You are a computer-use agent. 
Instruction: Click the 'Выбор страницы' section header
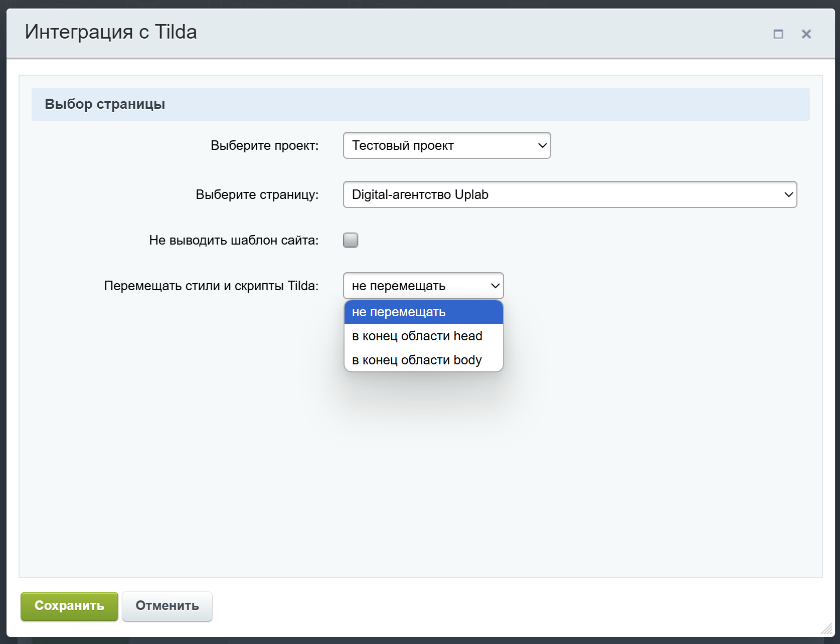click(105, 104)
